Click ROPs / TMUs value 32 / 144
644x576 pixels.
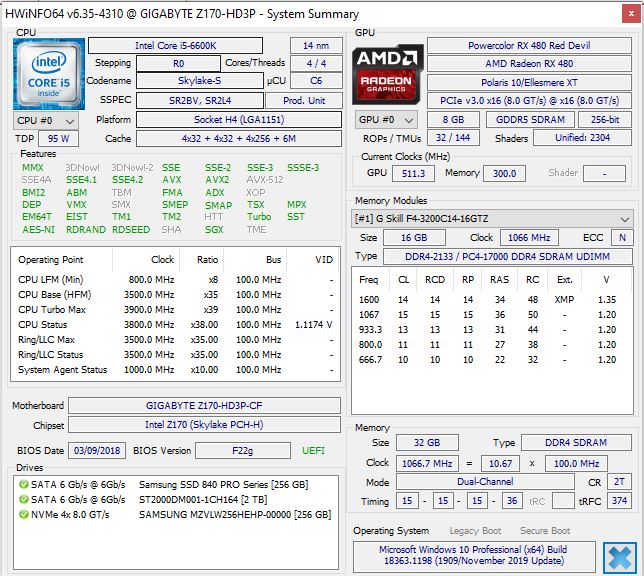tap(453, 138)
